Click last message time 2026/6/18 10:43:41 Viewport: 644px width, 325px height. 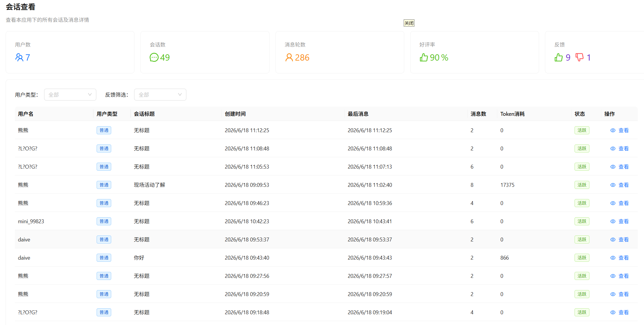tap(370, 221)
